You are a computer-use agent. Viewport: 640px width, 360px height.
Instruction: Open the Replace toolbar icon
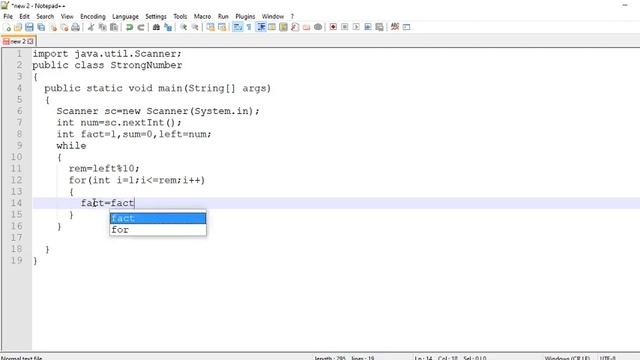point(168,27)
